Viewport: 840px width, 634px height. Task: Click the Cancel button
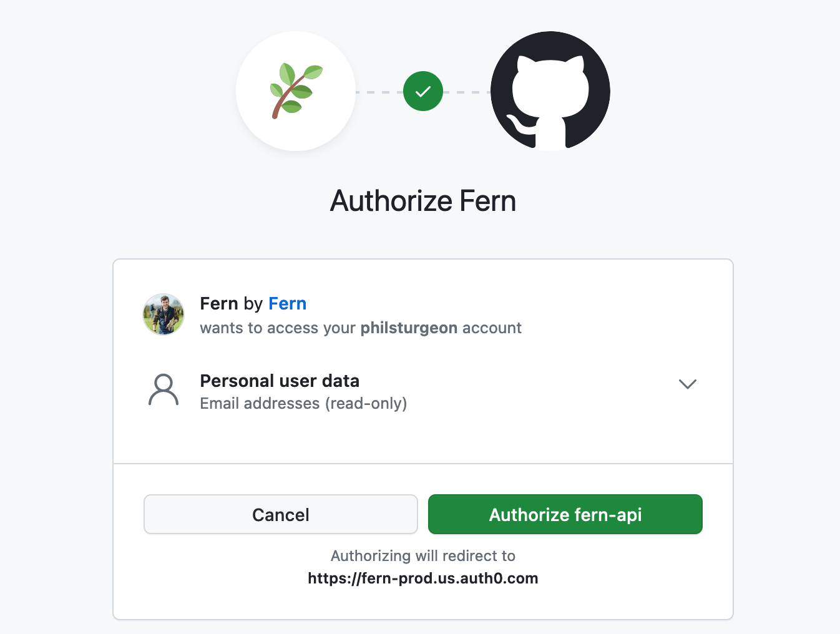(281, 514)
